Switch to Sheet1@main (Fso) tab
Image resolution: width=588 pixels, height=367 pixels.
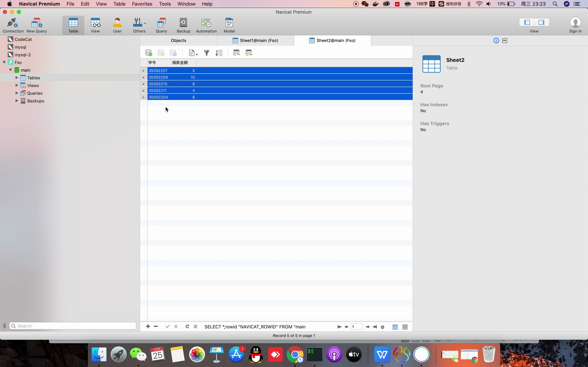(256, 41)
